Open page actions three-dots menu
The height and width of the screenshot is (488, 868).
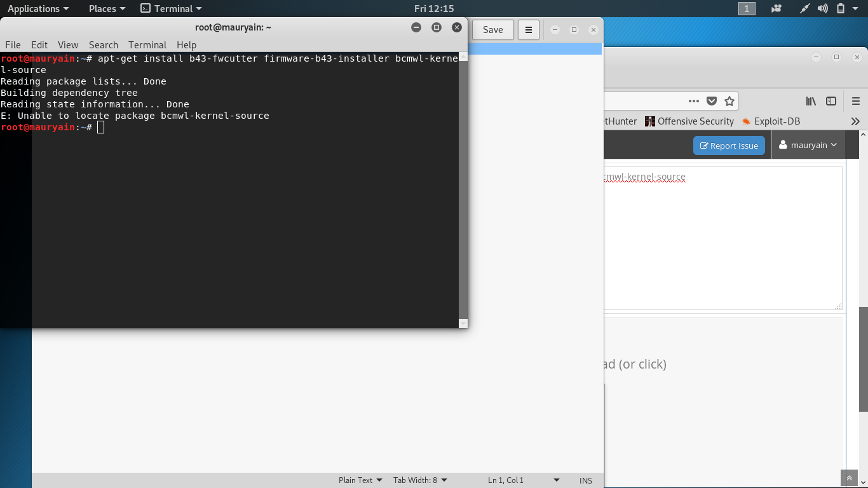pyautogui.click(x=694, y=101)
